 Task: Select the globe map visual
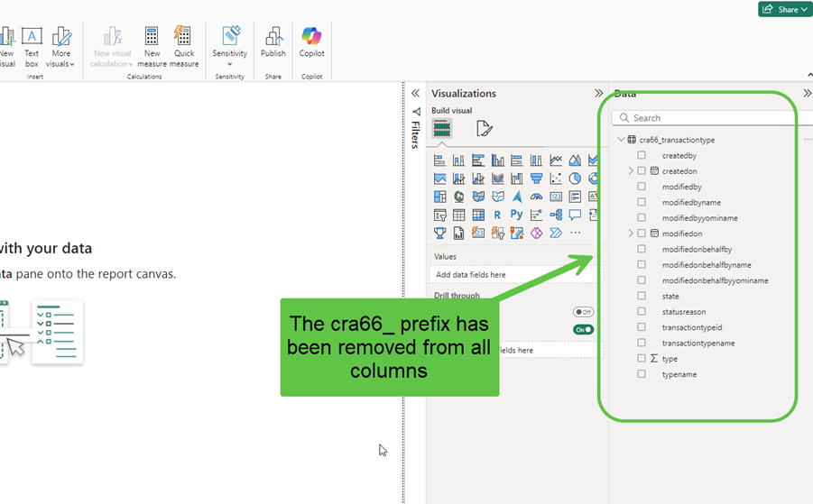point(459,197)
